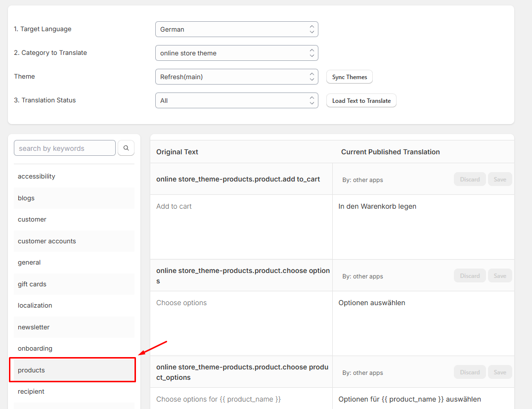Click the product.choose options key heading
Screen dimensions: 532x409
coord(243,275)
